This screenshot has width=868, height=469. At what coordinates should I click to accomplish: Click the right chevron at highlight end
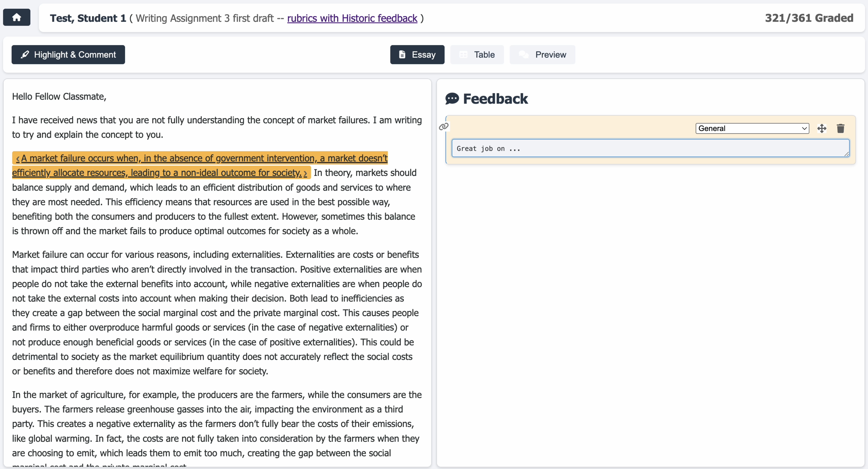[x=305, y=173]
